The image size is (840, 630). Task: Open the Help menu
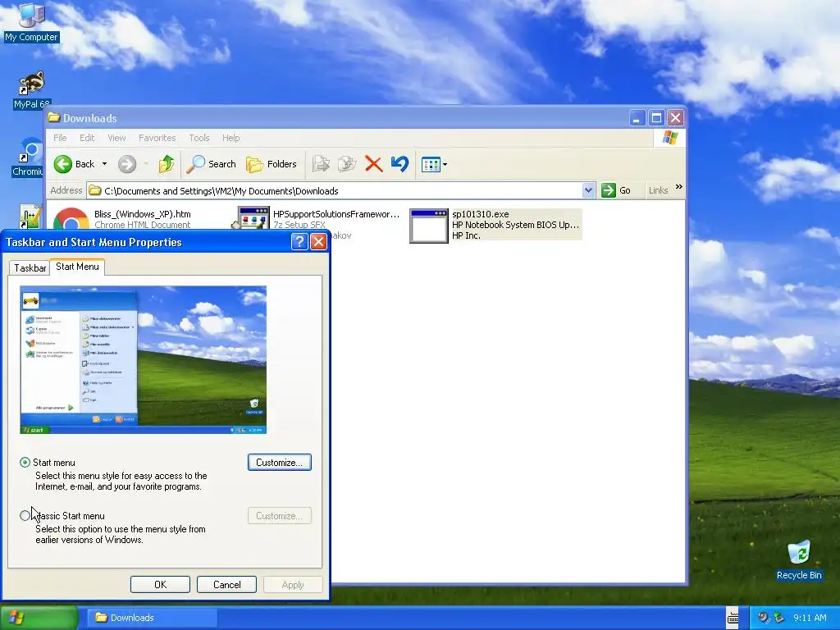(231, 138)
